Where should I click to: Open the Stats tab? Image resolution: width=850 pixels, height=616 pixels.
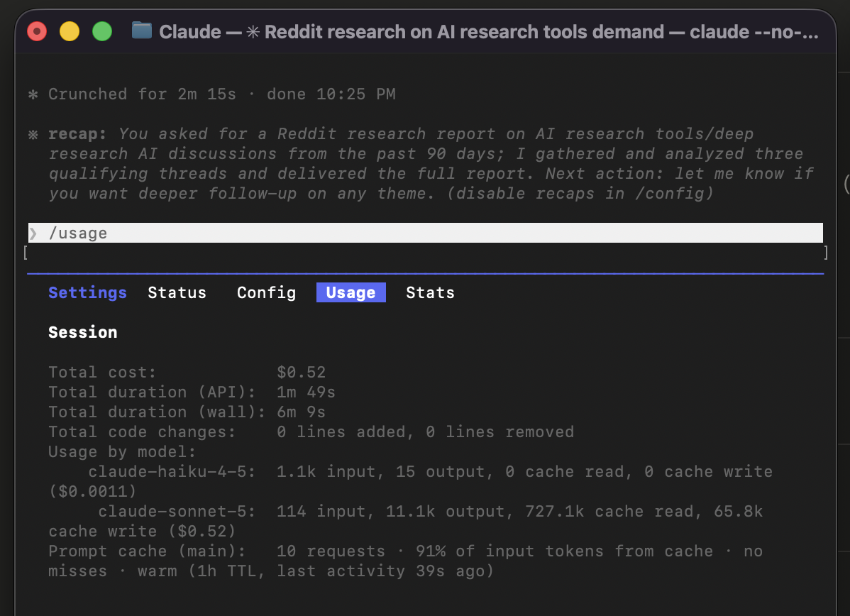coord(431,293)
